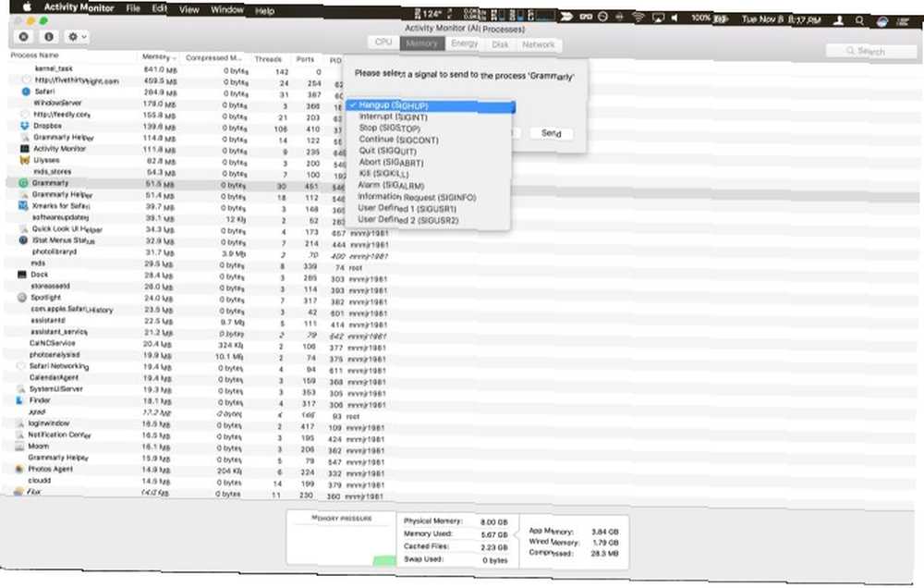Switch to the Energy tab
The image size is (924, 588).
click(x=465, y=43)
